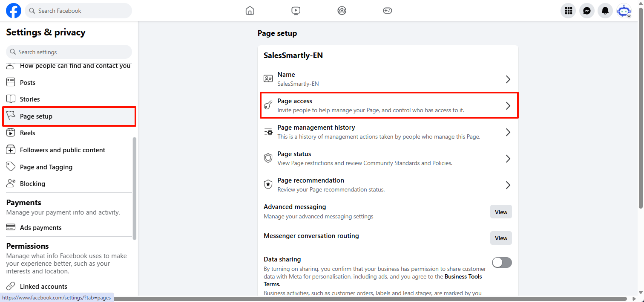Expand the Page recommendation chevron
644x302 pixels.
click(x=508, y=185)
